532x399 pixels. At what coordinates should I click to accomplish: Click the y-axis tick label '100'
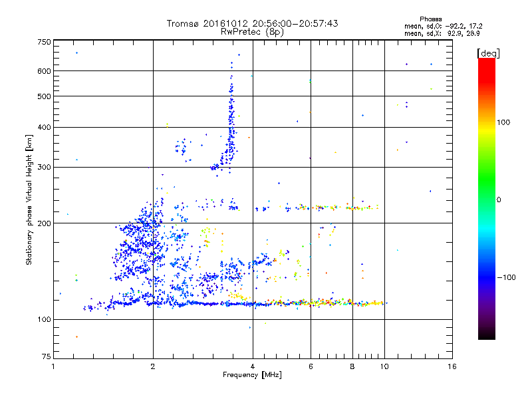[x=44, y=320]
